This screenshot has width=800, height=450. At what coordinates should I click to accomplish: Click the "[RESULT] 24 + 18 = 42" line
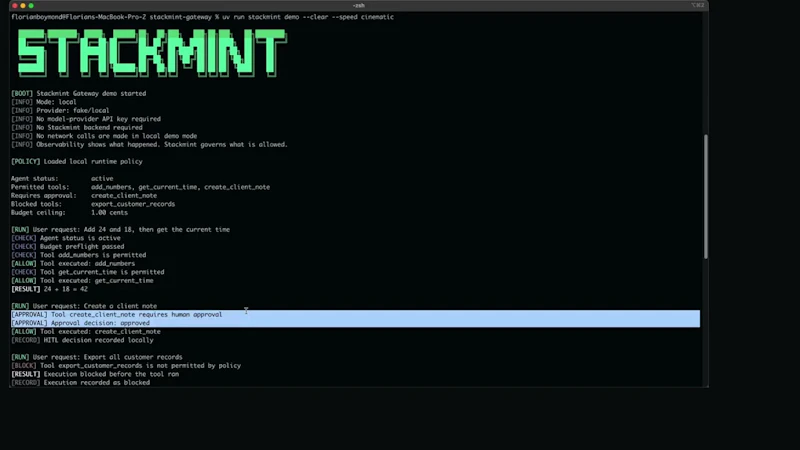coord(49,289)
